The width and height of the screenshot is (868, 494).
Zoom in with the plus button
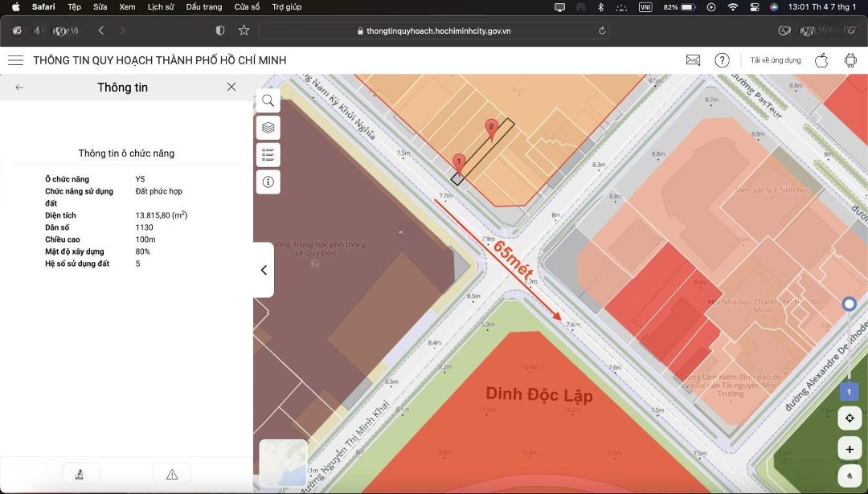[850, 448]
